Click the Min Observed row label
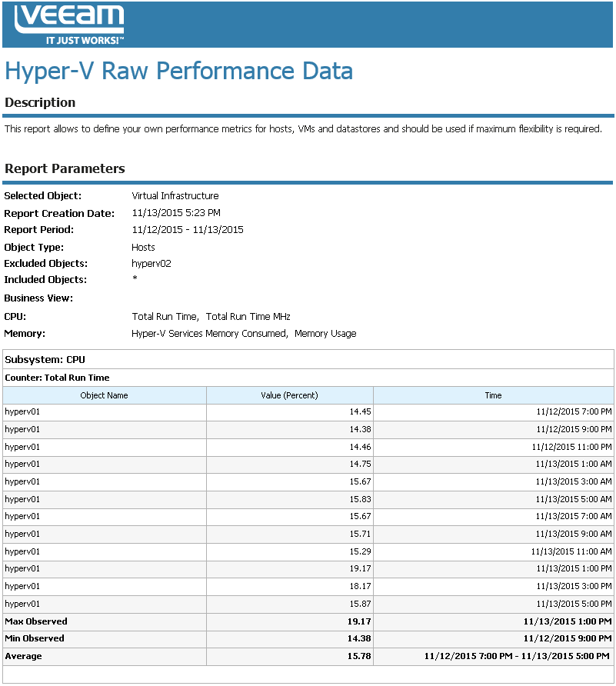The height and width of the screenshot is (686, 616). [35, 638]
